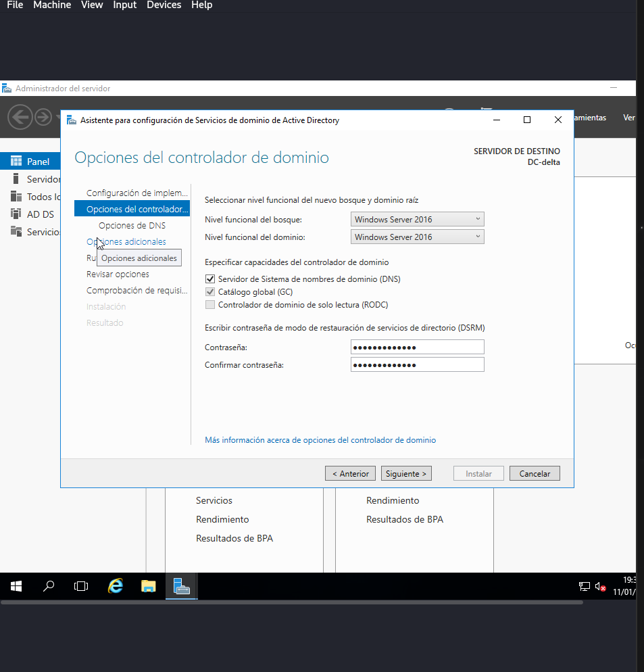Open the Input menu
The height and width of the screenshot is (672, 644).
(x=125, y=5)
